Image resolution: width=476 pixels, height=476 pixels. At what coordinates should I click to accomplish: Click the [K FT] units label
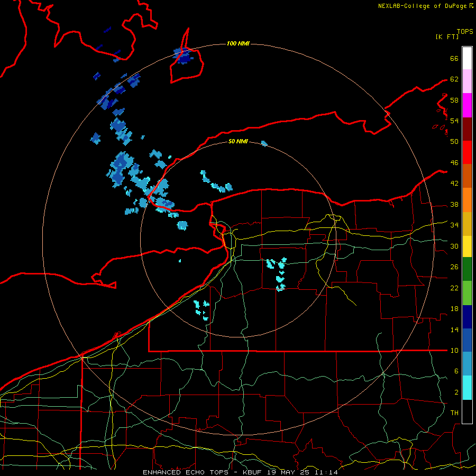(x=447, y=36)
